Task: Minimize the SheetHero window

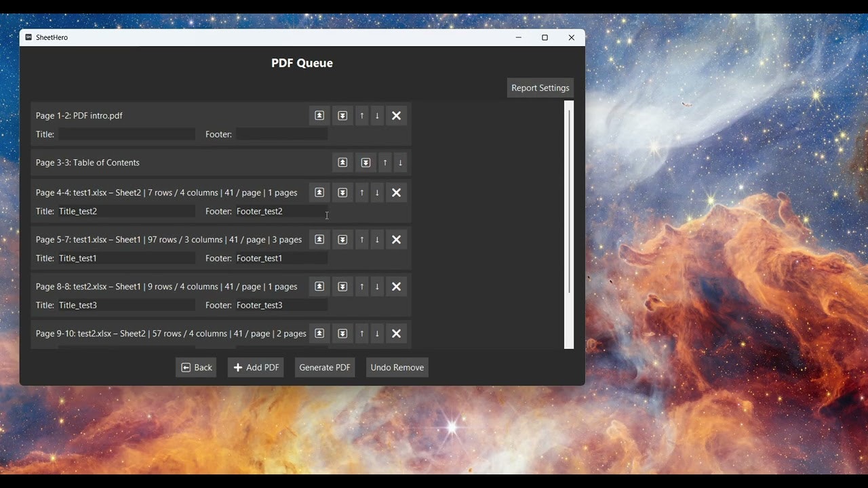Action: tap(519, 38)
